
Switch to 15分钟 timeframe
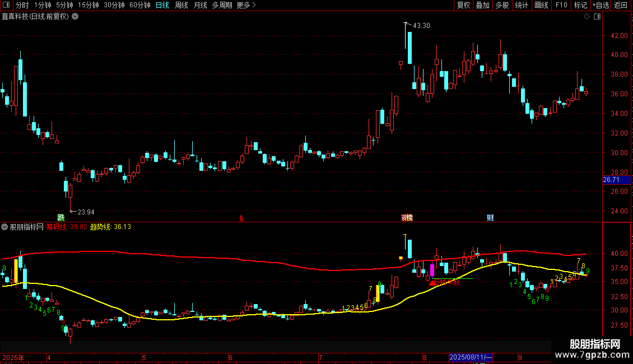(89, 5)
